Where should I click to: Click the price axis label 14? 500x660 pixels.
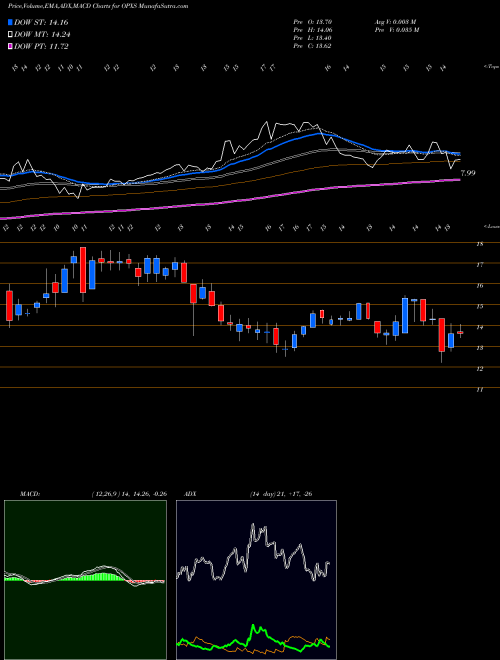tap(479, 327)
